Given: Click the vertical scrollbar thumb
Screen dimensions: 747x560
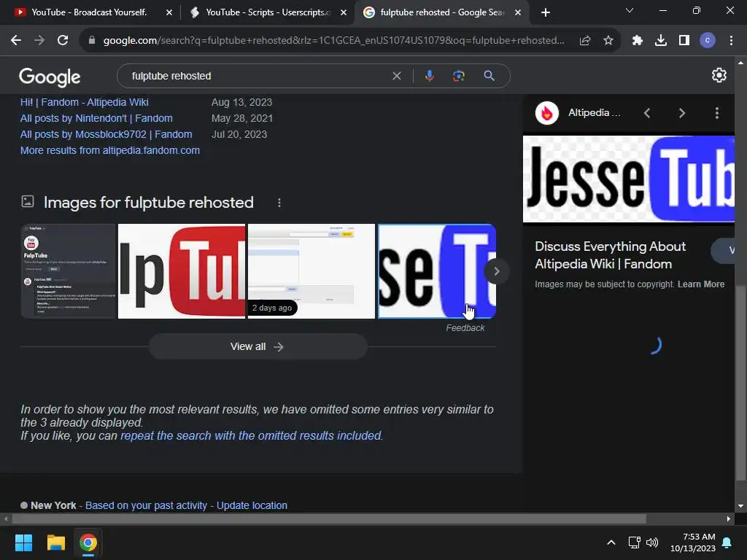Looking at the screenshot, I should tap(740, 384).
